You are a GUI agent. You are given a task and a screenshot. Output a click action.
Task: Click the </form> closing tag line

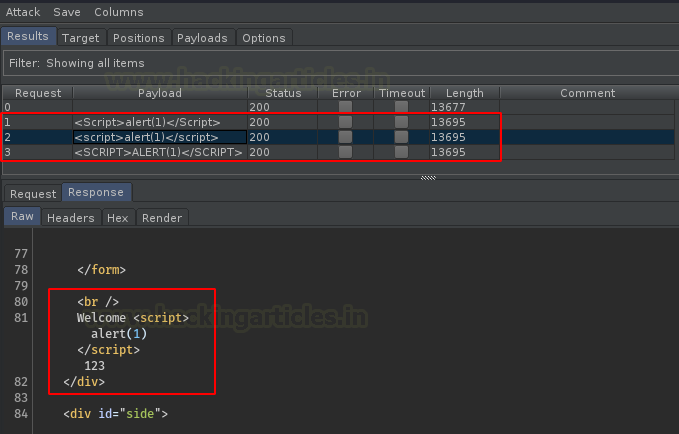pos(102,270)
